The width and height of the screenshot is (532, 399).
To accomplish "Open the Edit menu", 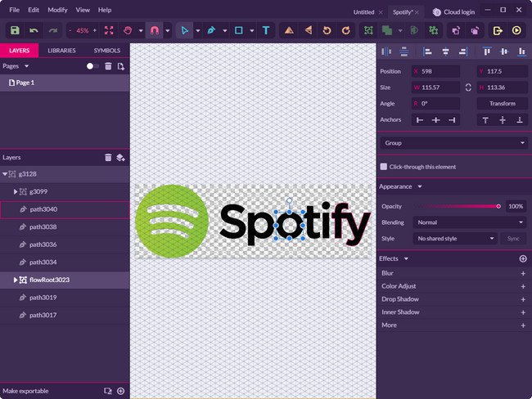I will (x=34, y=10).
